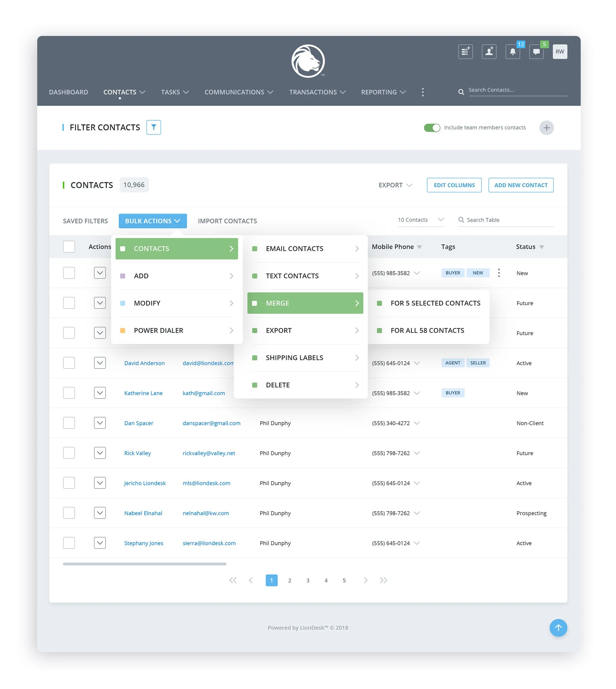Image resolution: width=616 pixels, height=689 pixels.
Task: Click the EDIT COLUMNS button
Action: coord(454,185)
